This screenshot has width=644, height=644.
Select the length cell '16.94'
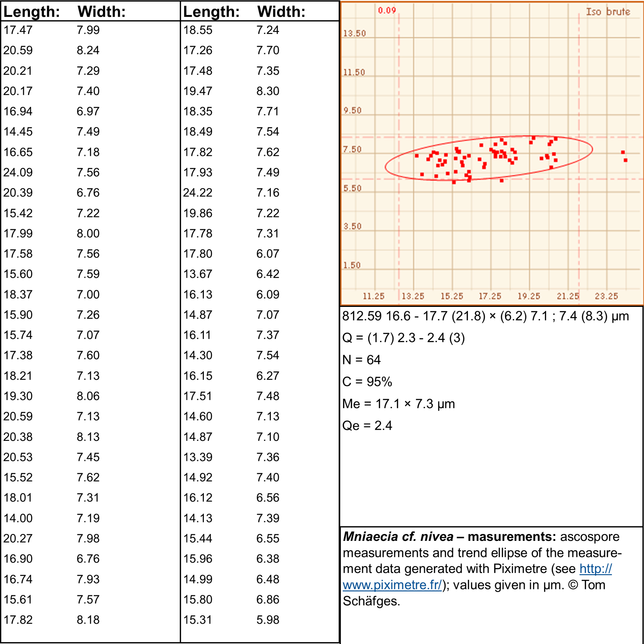click(x=18, y=112)
